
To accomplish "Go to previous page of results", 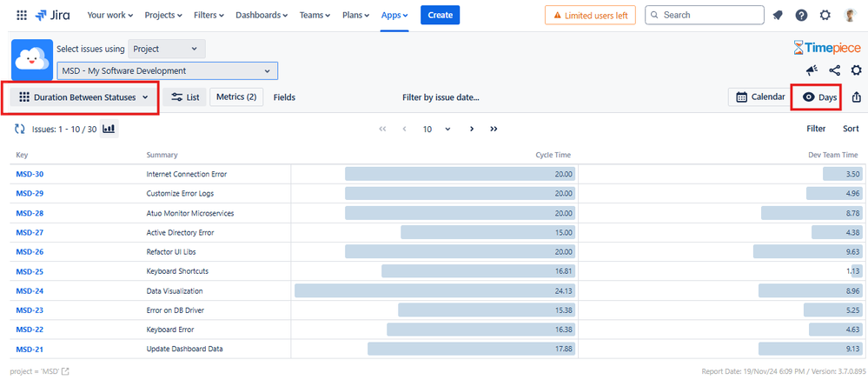I will pos(405,129).
